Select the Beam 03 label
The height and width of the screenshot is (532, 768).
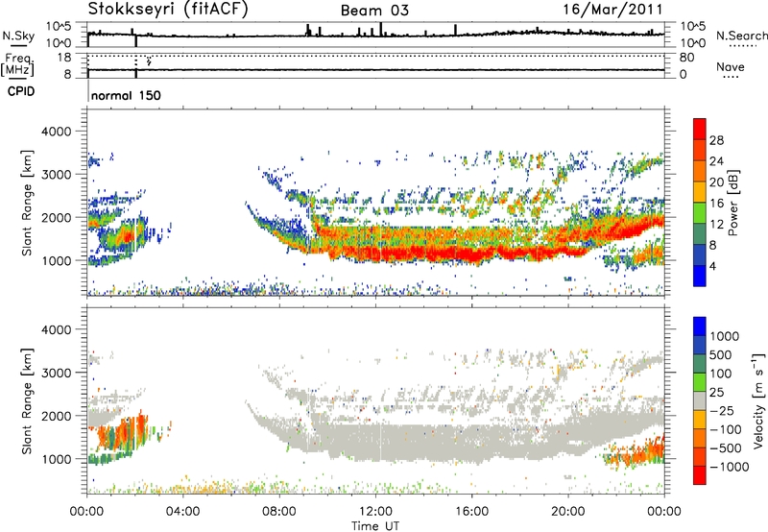tap(374, 11)
